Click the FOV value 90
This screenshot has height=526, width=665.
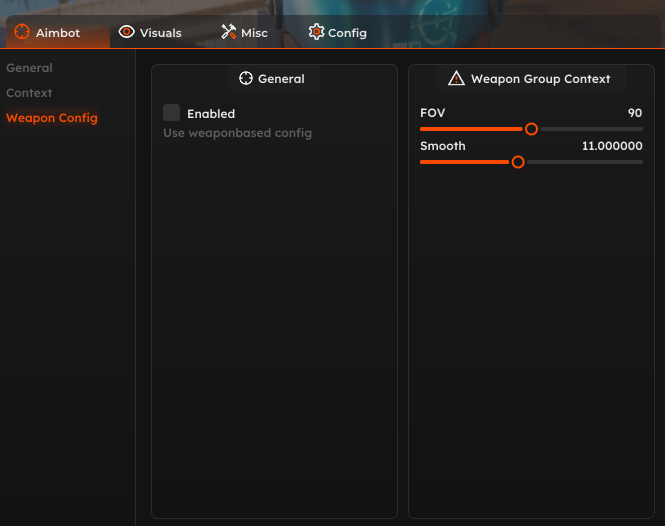(x=634, y=113)
